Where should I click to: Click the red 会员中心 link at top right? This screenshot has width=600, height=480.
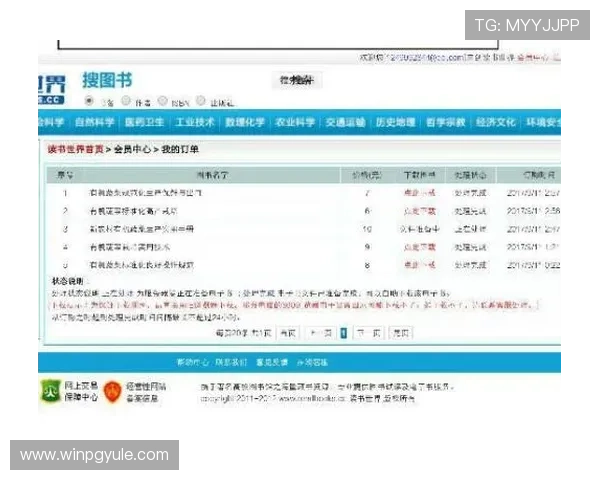[533, 58]
